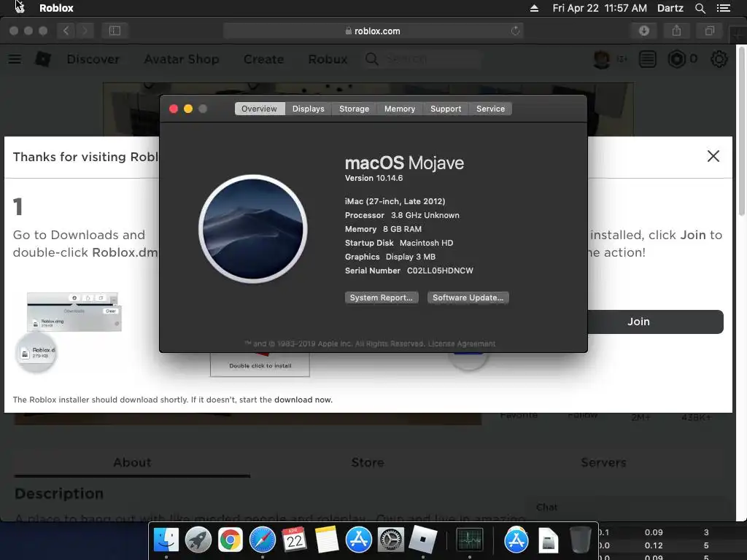Screen dimensions: 747x560
Task: Open Finder from the dock
Action: [x=166, y=540]
